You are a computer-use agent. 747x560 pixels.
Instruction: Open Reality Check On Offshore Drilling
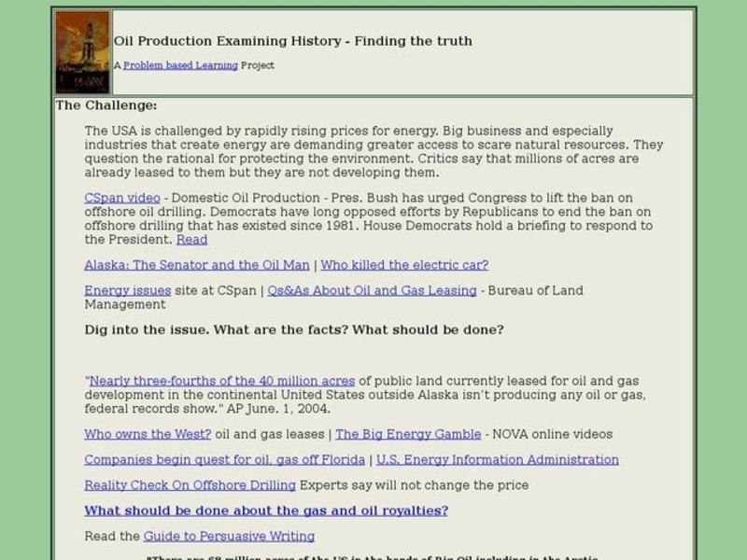click(188, 484)
